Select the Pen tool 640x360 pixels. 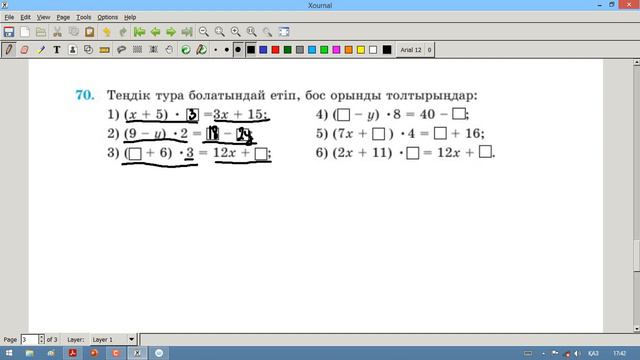[9, 50]
